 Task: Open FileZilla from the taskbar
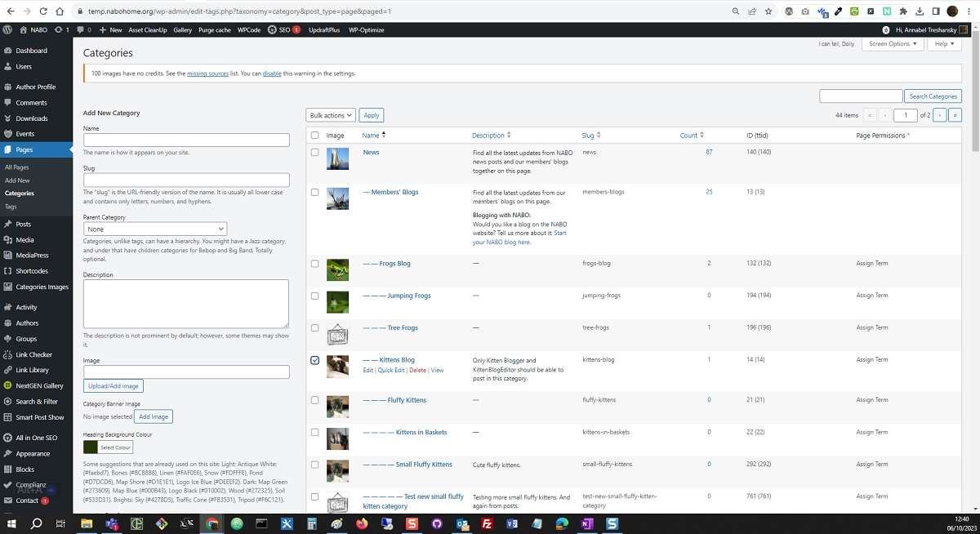(x=486, y=525)
